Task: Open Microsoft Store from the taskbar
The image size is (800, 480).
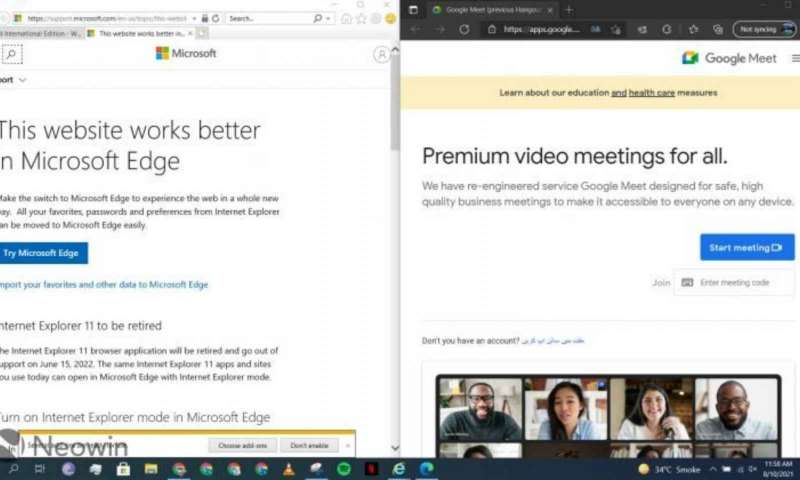Action: click(x=123, y=469)
